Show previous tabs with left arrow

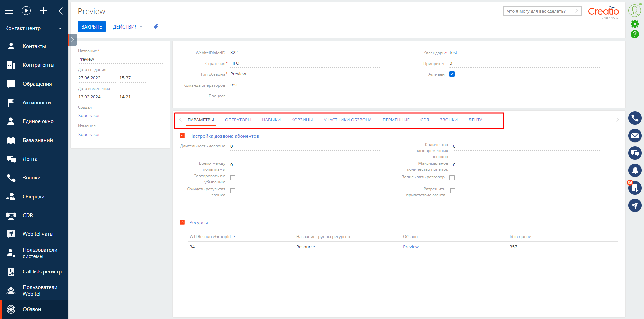tap(180, 120)
